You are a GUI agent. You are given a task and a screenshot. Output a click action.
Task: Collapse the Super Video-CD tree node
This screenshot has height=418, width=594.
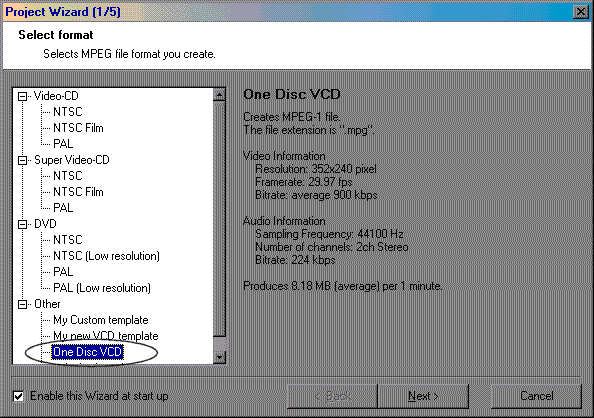tap(22, 160)
